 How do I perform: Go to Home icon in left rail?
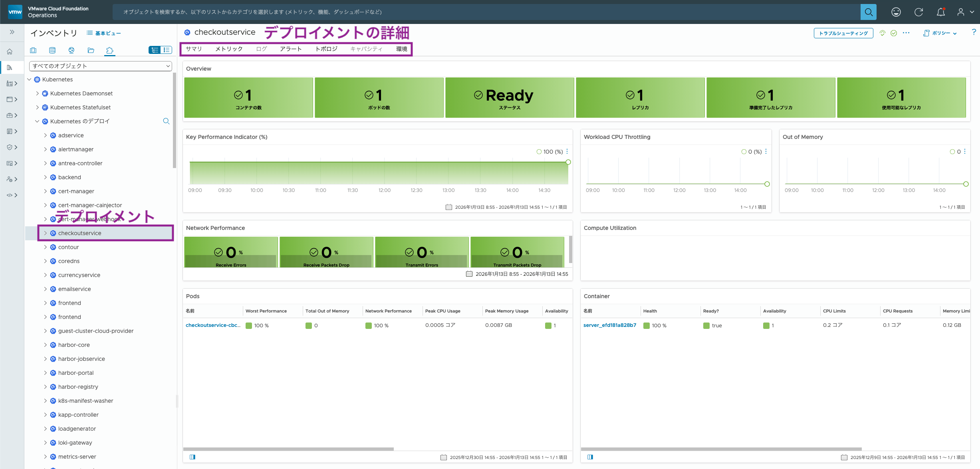coord(10,51)
